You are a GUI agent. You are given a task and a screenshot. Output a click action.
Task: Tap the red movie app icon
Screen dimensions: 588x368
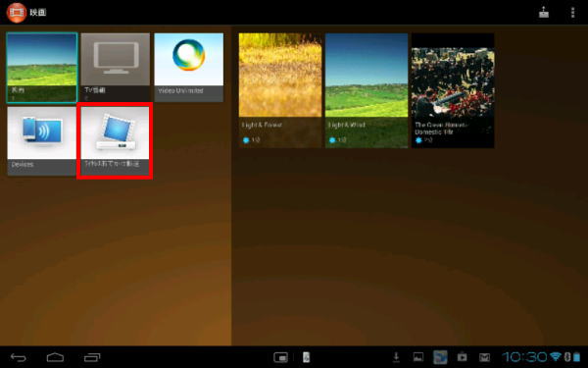(x=16, y=13)
